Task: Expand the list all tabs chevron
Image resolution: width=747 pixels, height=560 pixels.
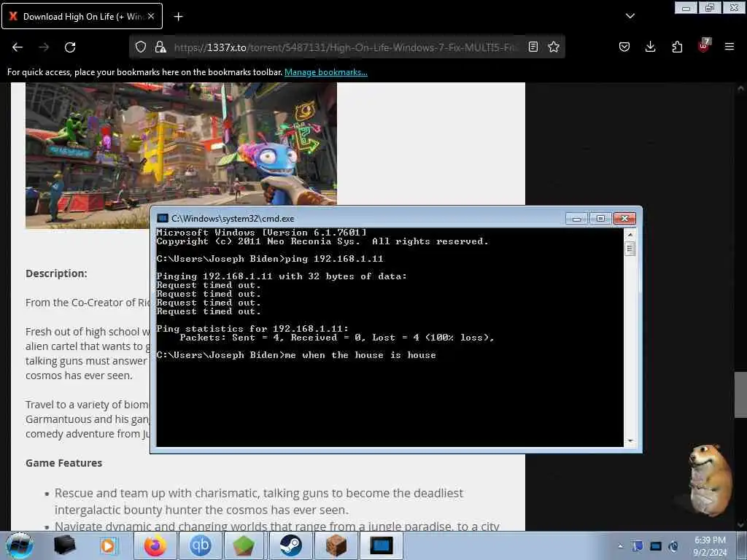Action: click(630, 16)
